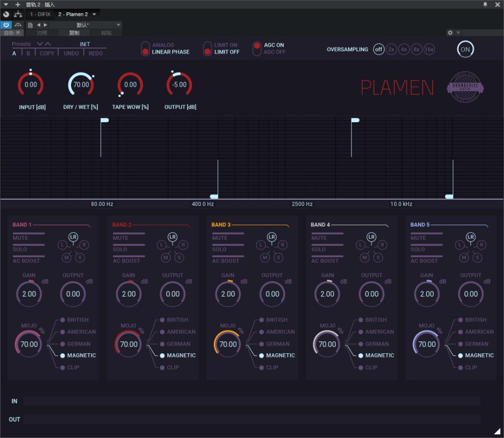Select LR channel mode in Band 1
This screenshot has width=504, height=438.
[x=73, y=237]
